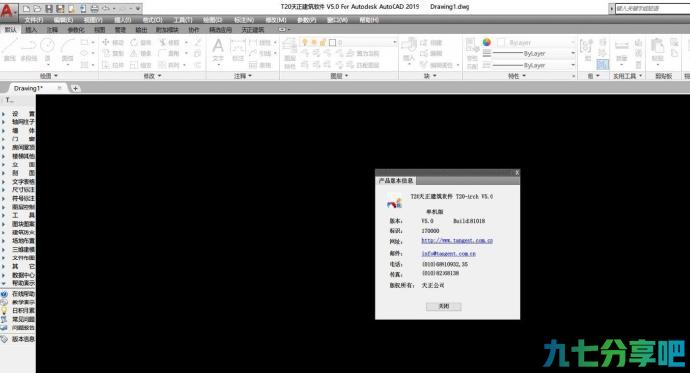Click the Open folder icon in quick access toolbar
The height and width of the screenshot is (373, 690).
[37, 8]
